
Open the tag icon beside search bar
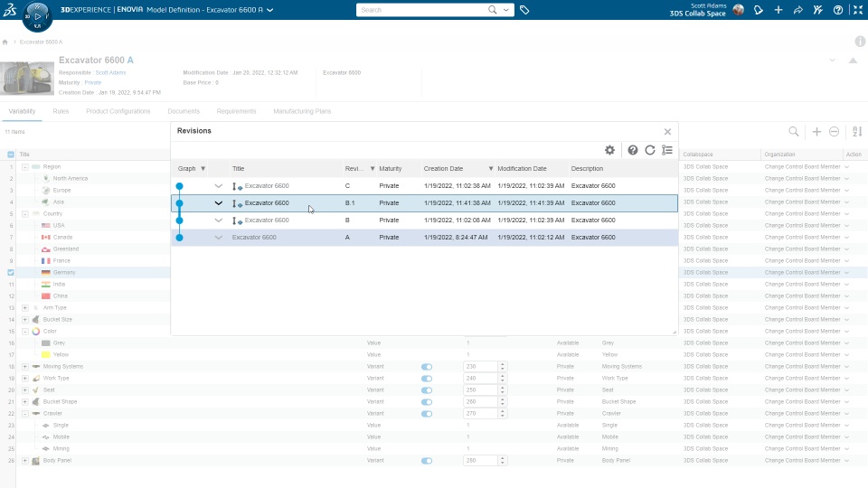click(x=524, y=10)
